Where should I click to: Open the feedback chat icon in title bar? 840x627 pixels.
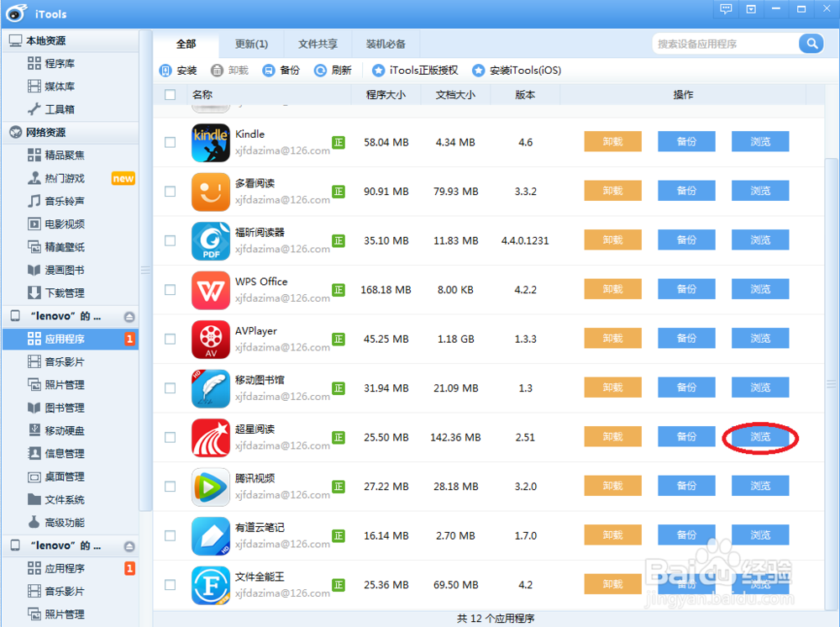point(726,9)
